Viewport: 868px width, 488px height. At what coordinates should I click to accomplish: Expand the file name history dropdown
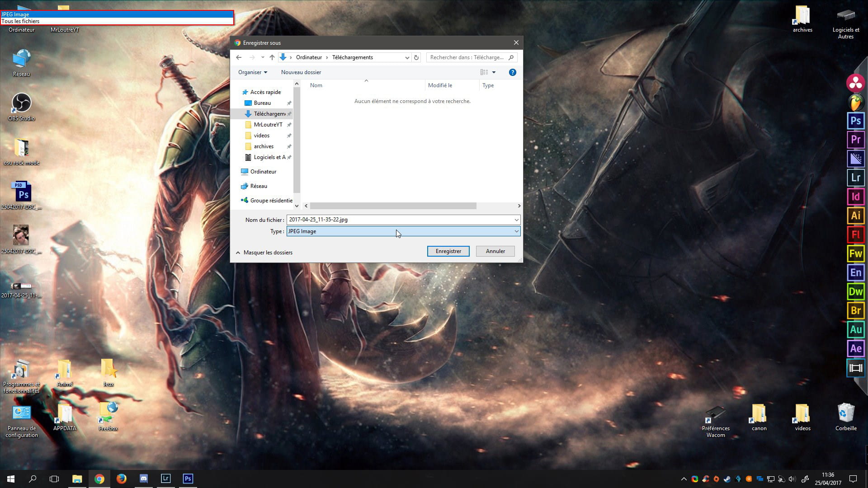pyautogui.click(x=516, y=220)
